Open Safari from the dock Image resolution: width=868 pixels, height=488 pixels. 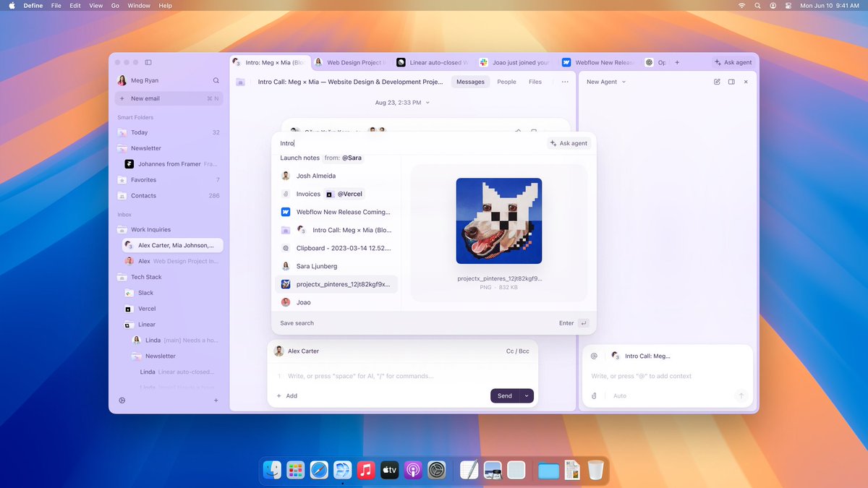point(319,471)
